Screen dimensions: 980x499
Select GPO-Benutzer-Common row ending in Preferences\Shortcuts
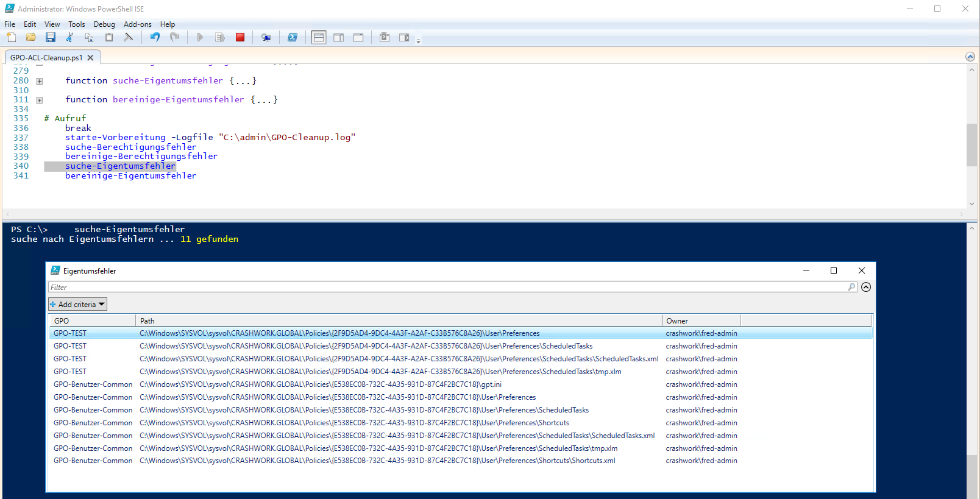tap(461, 423)
